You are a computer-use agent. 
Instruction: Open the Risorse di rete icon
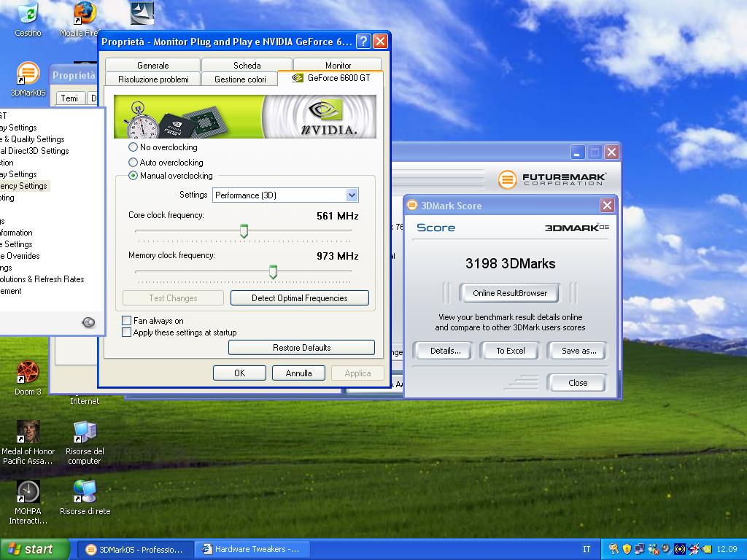tap(85, 497)
